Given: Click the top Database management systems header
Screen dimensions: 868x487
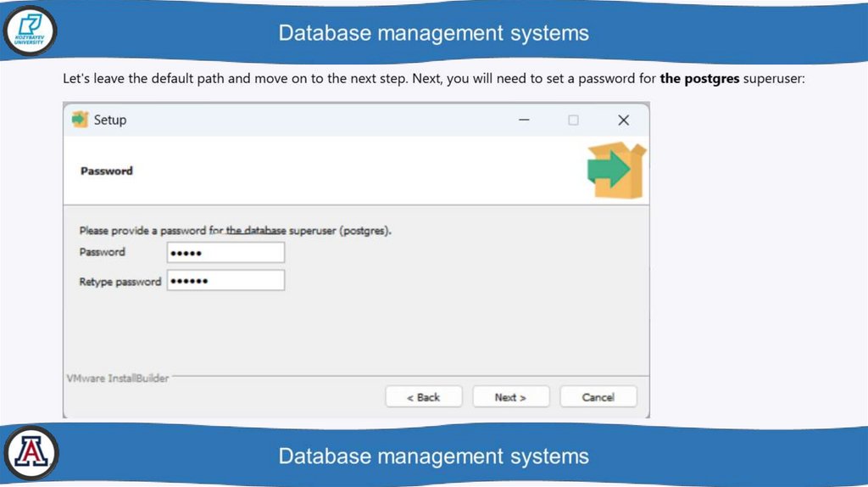Looking at the screenshot, I should [433, 33].
